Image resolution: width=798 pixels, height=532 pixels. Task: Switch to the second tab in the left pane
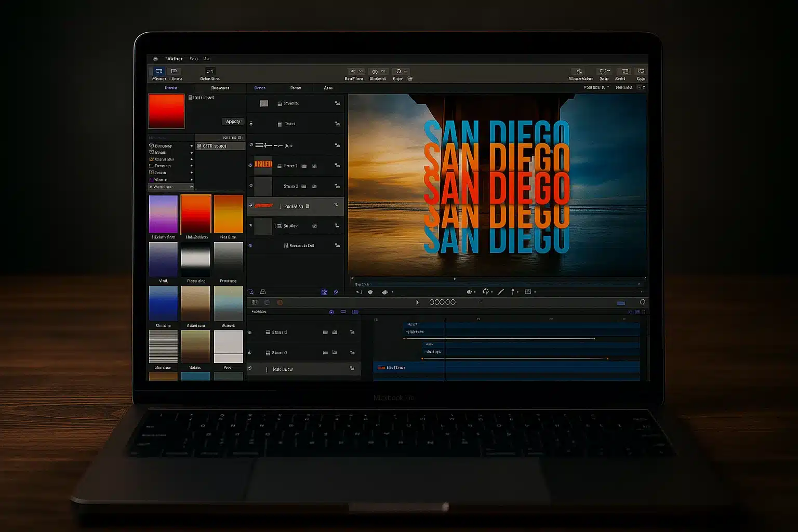point(220,88)
